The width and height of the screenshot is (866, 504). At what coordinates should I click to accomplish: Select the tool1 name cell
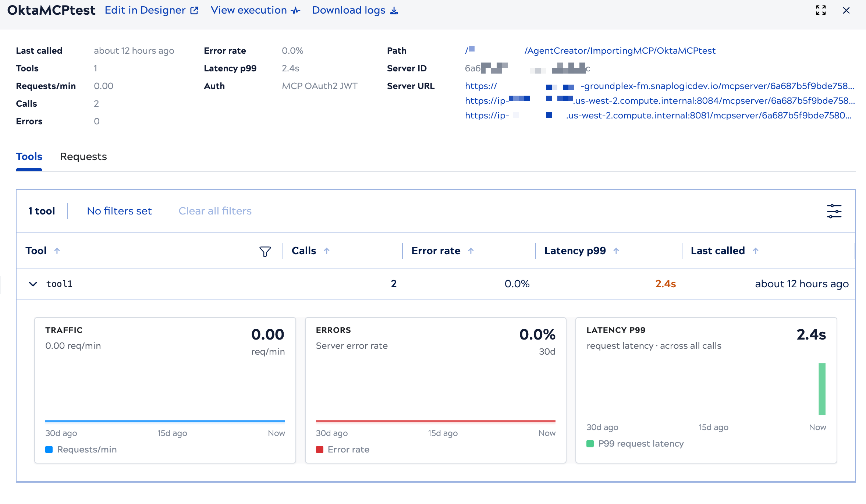pos(59,284)
